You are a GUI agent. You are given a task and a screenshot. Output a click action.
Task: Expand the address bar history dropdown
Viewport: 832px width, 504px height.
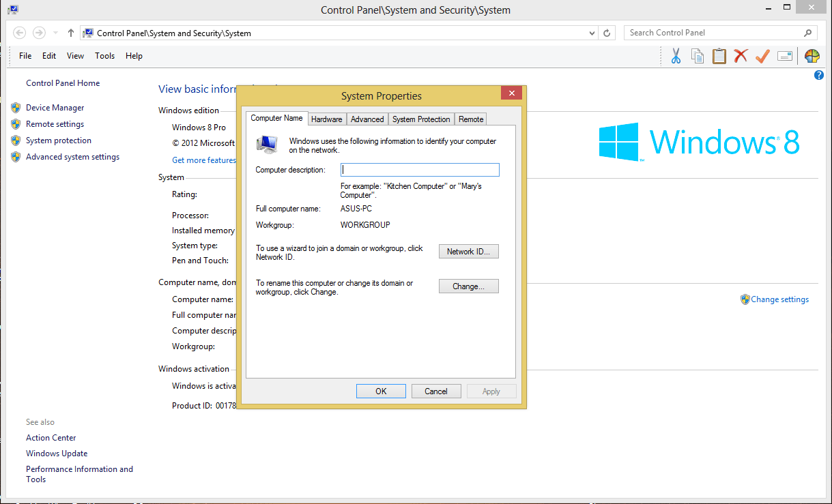[x=592, y=33]
